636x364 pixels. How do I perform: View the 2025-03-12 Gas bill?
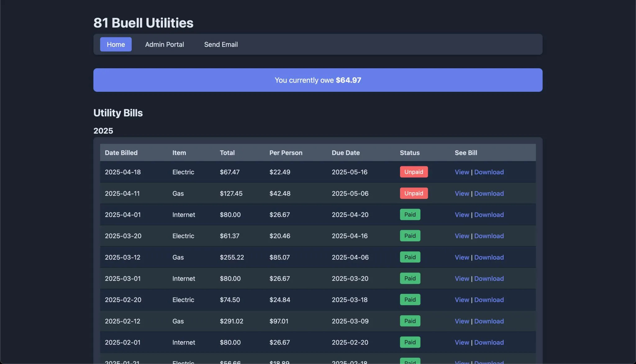click(x=462, y=257)
